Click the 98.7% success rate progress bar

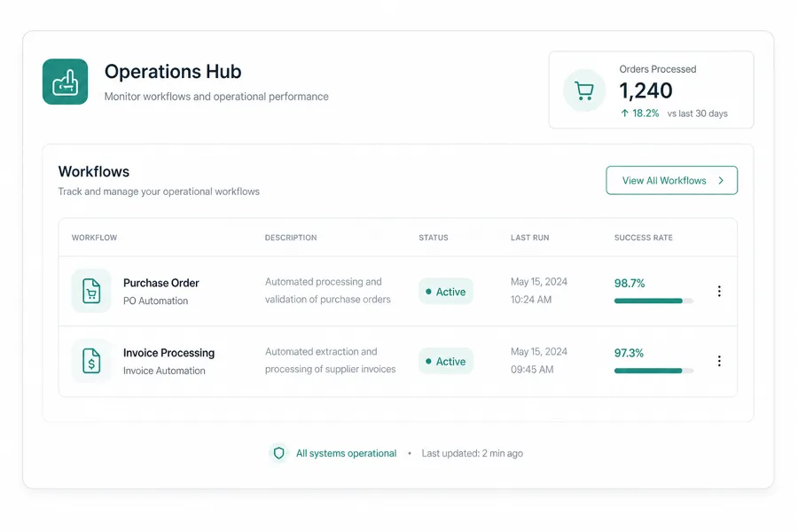click(653, 301)
